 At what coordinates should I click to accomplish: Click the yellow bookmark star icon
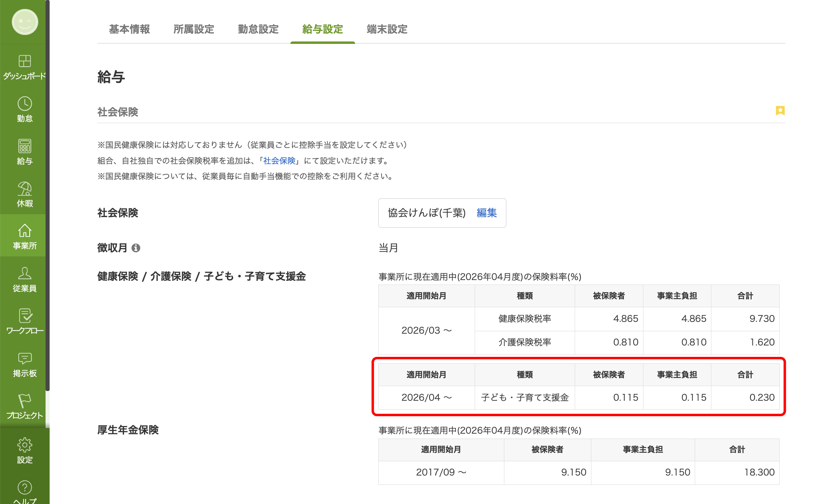[x=780, y=111]
